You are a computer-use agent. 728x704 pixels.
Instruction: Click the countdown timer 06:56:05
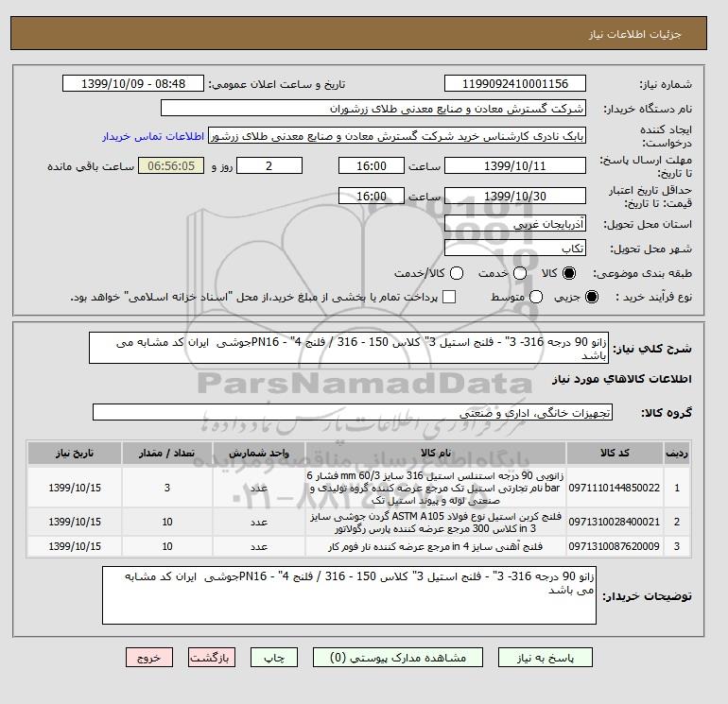171,165
